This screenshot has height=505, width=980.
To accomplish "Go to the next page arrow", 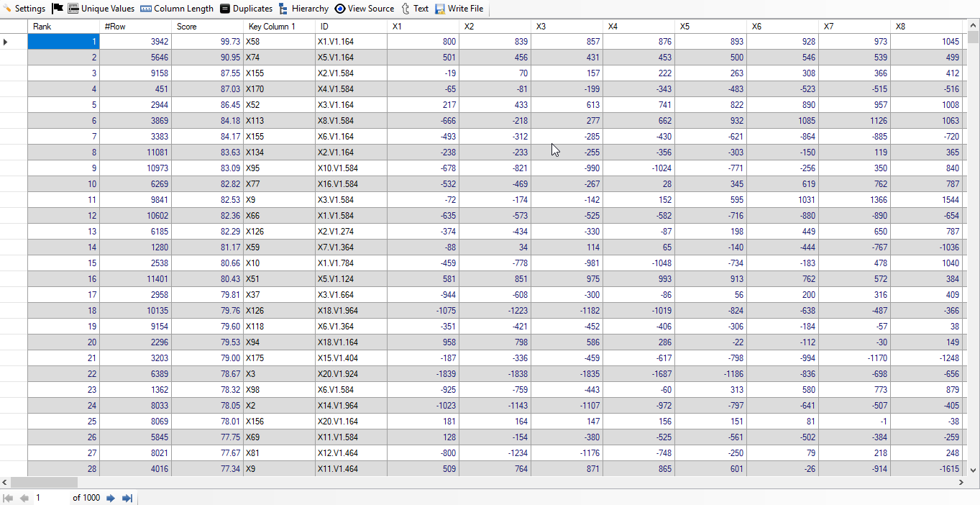I will coord(111,498).
